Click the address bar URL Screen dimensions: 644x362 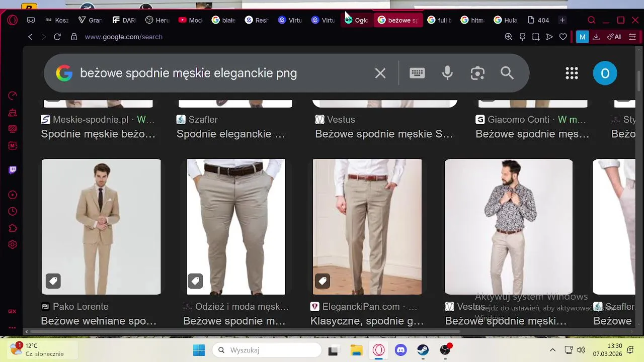pos(124,37)
